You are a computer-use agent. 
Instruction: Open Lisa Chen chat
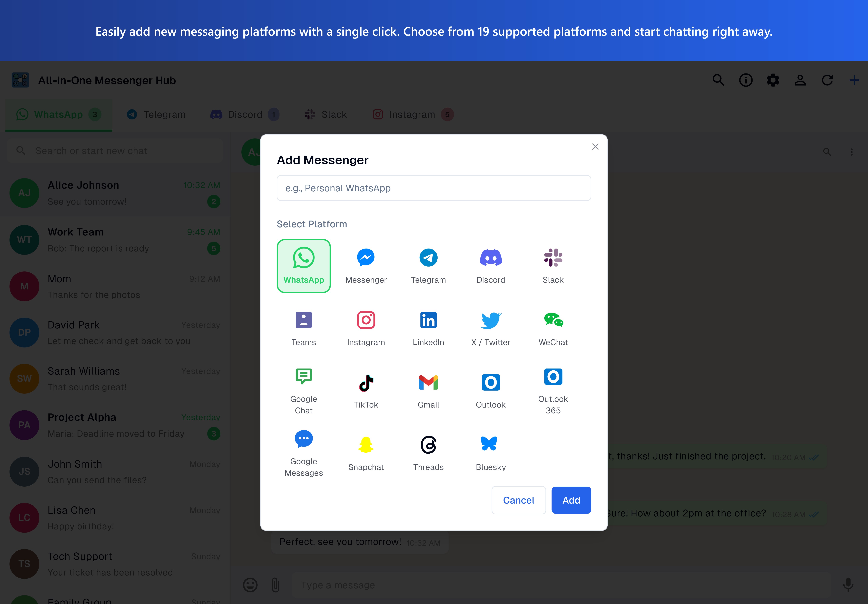(115, 518)
